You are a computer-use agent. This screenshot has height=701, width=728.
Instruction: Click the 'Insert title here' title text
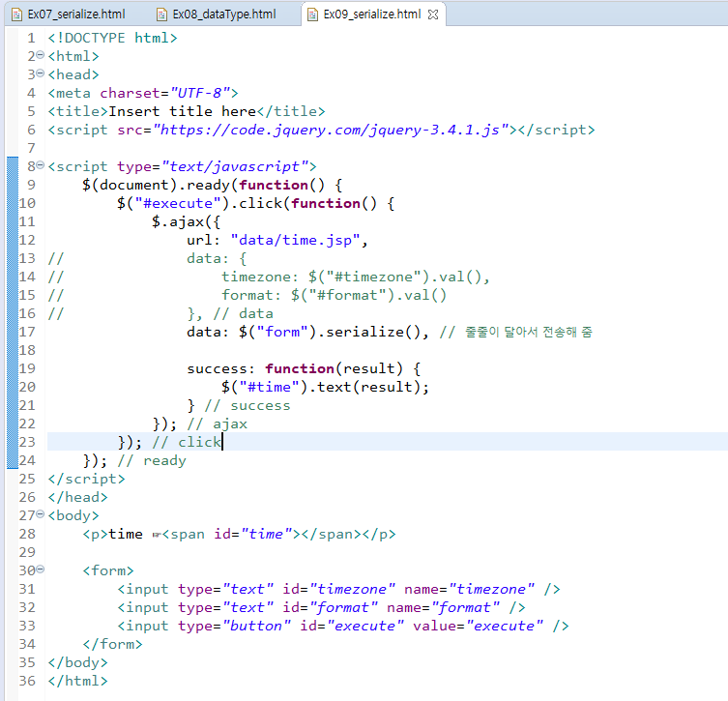click(x=182, y=111)
